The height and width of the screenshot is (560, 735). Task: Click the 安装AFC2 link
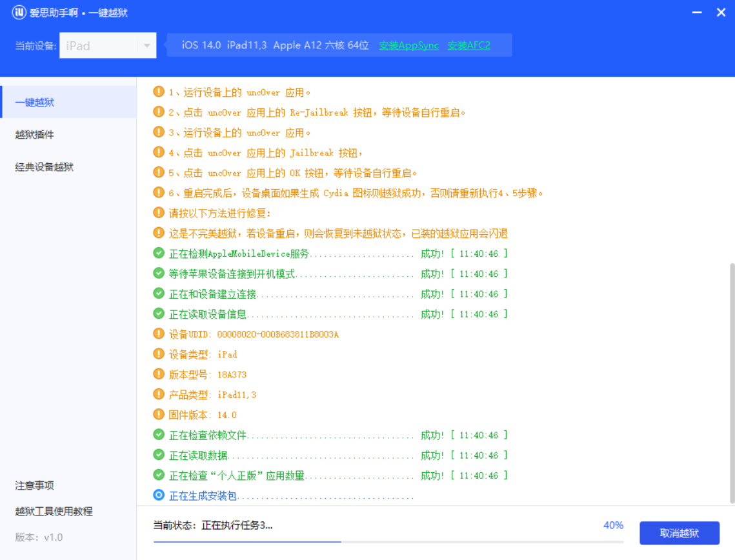pyautogui.click(x=468, y=45)
